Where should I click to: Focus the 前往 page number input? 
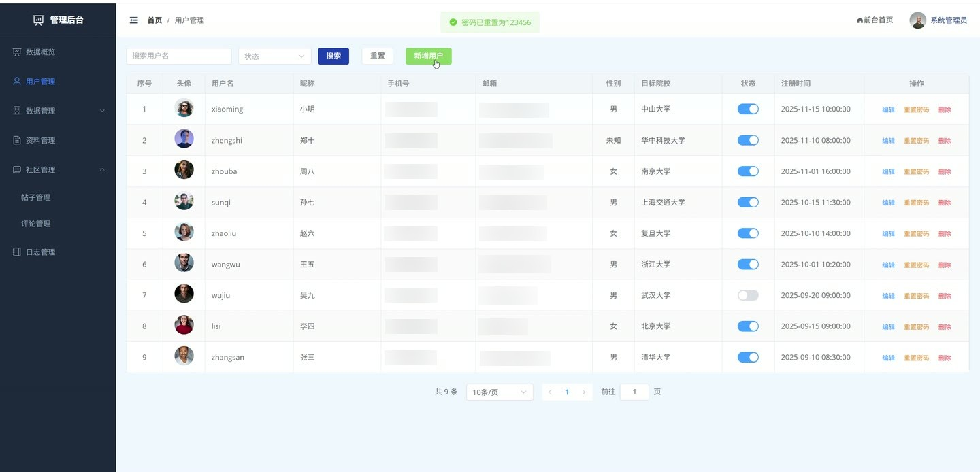(634, 392)
